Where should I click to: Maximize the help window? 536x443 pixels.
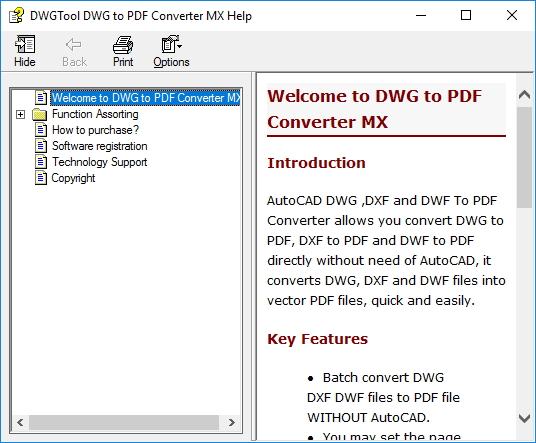click(x=466, y=15)
